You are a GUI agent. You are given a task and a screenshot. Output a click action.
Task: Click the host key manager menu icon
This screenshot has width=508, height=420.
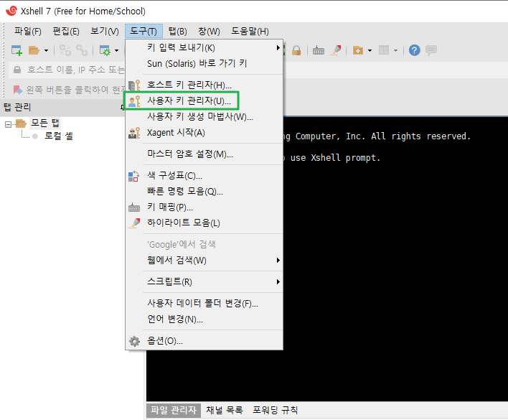pyautogui.click(x=134, y=85)
